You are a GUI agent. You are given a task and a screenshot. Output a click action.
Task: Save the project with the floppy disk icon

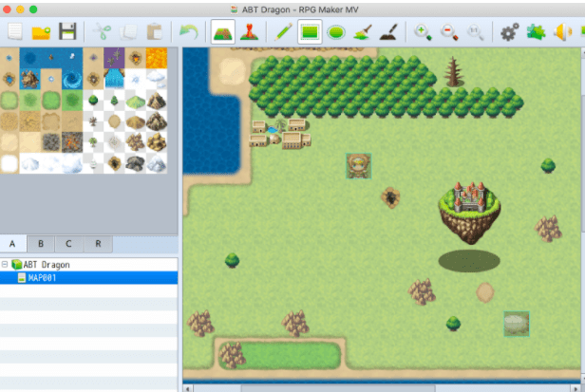coord(67,31)
